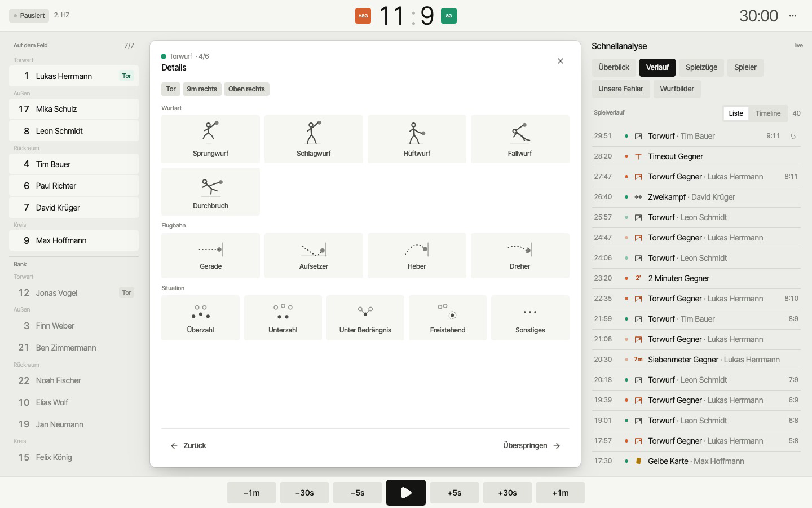Advance clock by 30 seconds

pyautogui.click(x=507, y=493)
